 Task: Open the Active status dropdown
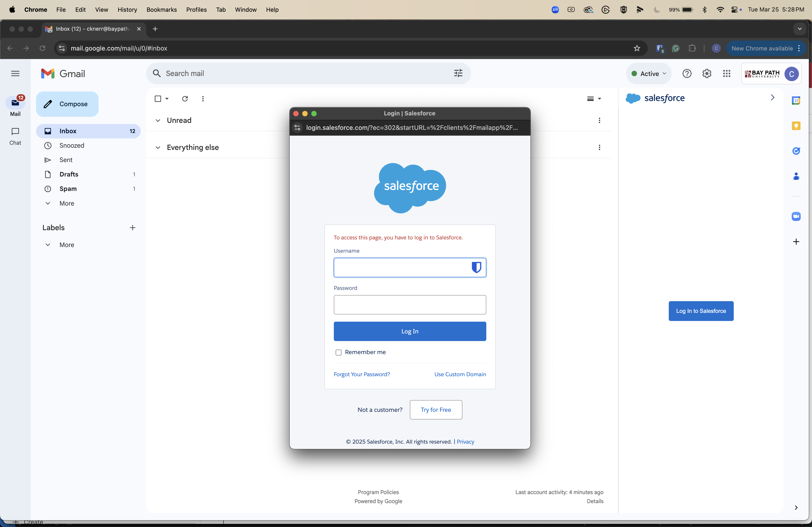(648, 74)
